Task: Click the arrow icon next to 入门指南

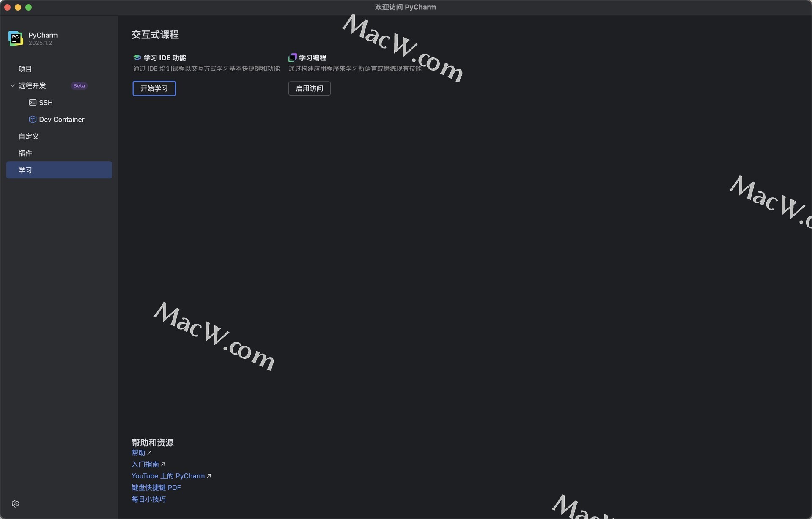Action: 163,464
